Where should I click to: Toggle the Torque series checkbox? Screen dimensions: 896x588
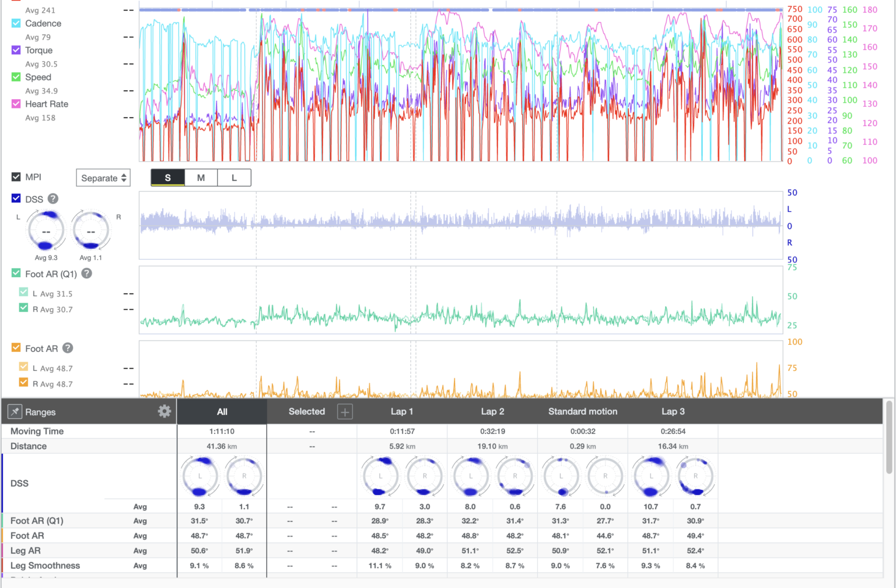tap(16, 50)
